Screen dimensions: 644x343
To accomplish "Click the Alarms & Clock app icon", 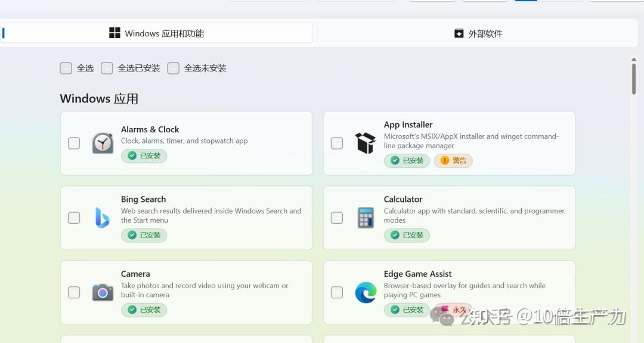I will [x=103, y=143].
